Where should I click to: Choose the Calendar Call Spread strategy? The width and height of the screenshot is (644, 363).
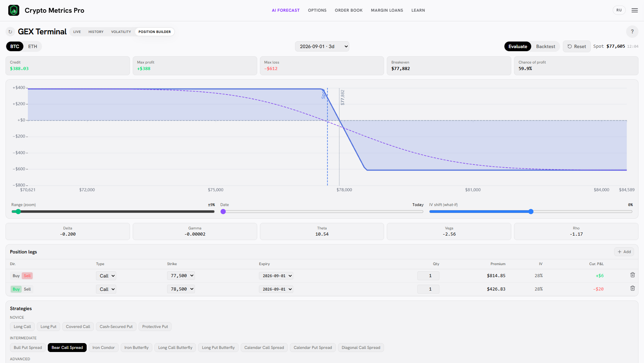point(264,348)
